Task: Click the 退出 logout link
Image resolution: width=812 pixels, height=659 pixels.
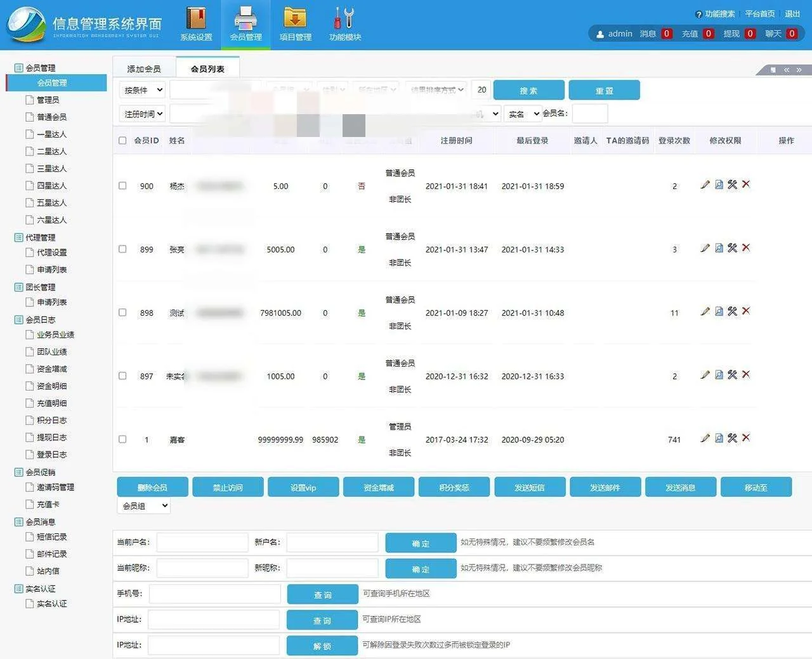Action: [x=792, y=13]
